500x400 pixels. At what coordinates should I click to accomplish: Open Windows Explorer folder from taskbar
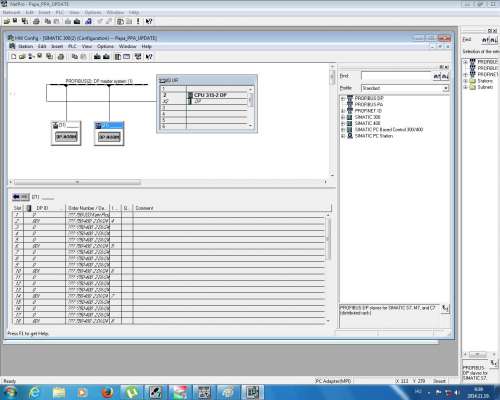click(59, 392)
